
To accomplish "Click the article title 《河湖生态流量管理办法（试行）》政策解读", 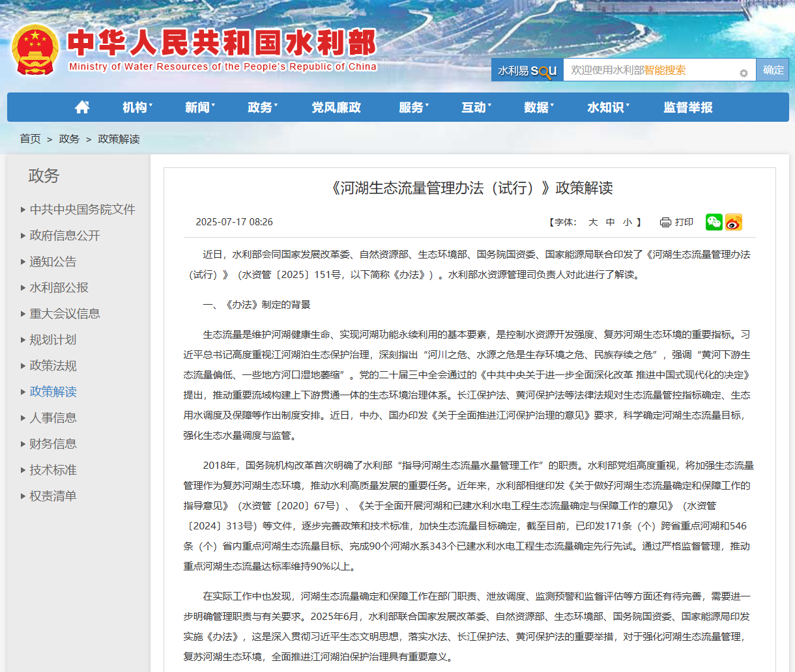I will 470,188.
